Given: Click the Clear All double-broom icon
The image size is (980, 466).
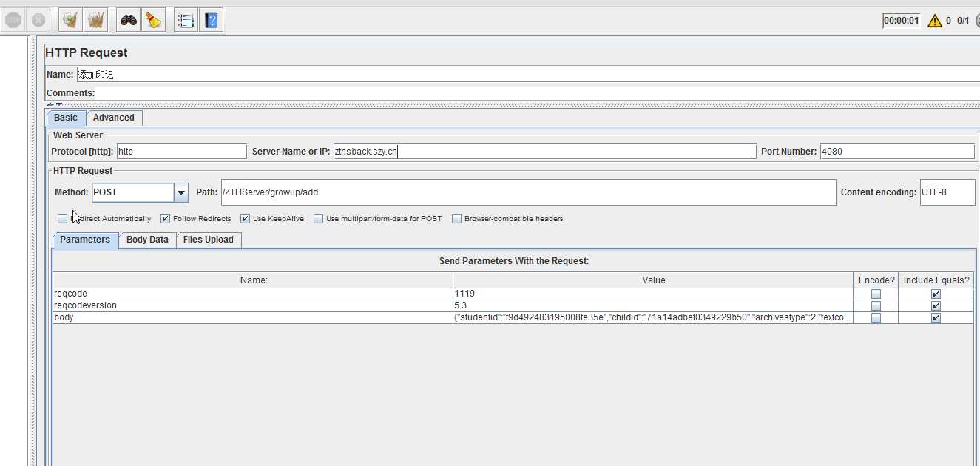Looking at the screenshot, I should click(x=95, y=20).
